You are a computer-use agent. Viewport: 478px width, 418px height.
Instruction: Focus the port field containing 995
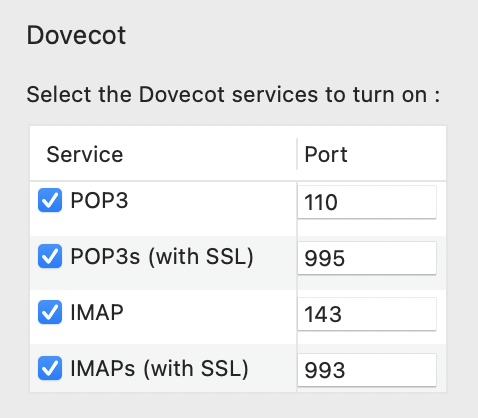(367, 258)
